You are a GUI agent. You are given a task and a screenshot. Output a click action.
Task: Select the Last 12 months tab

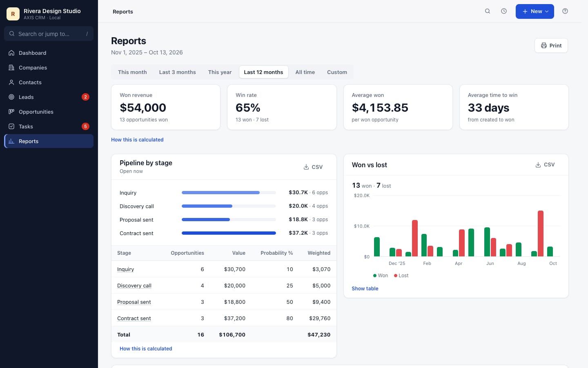click(x=263, y=72)
